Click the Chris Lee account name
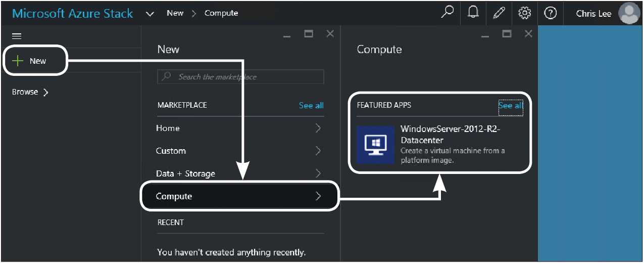Image resolution: width=644 pixels, height=264 pixels. pyautogui.click(x=593, y=14)
